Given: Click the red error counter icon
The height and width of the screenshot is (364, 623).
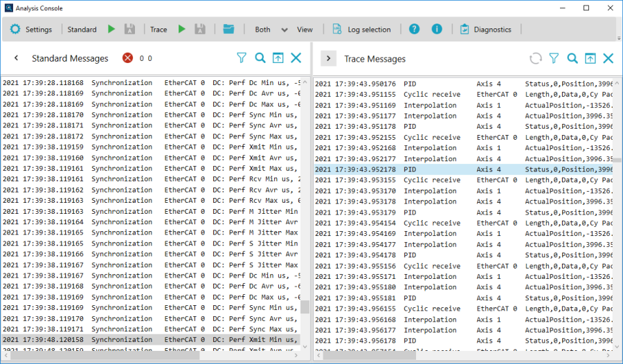Looking at the screenshot, I should click(x=128, y=59).
